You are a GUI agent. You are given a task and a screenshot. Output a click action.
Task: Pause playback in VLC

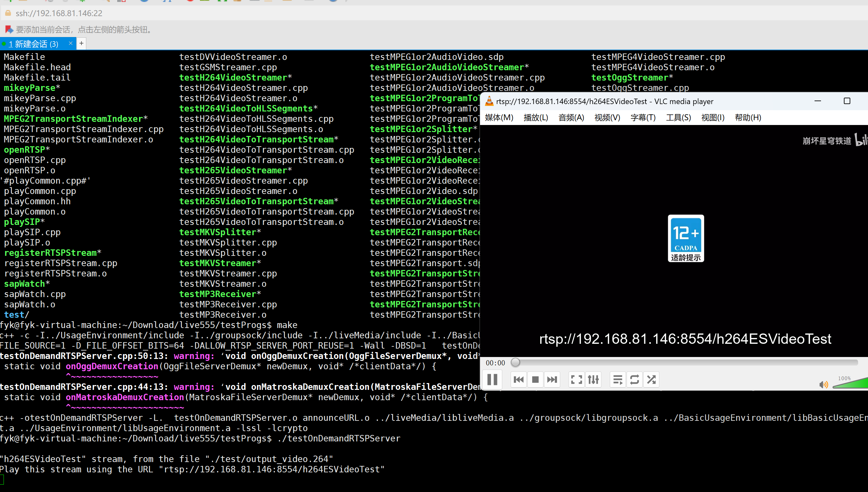(492, 380)
